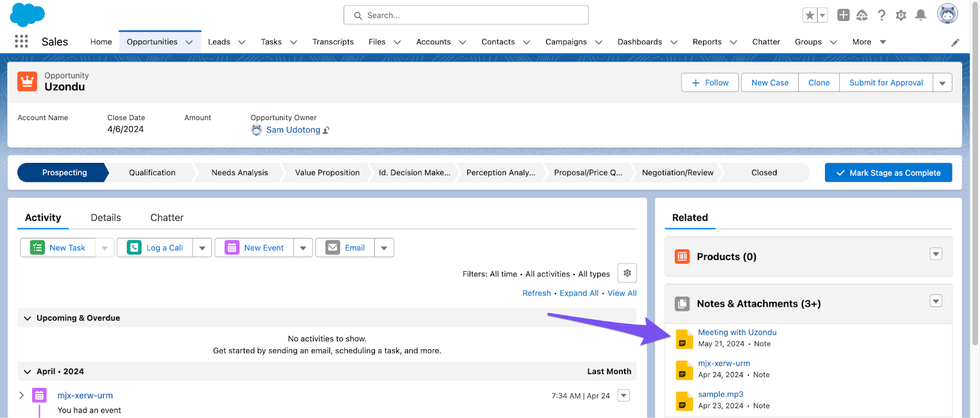This screenshot has width=980, height=418.
Task: Select the Qualification stage in path
Action: point(152,173)
